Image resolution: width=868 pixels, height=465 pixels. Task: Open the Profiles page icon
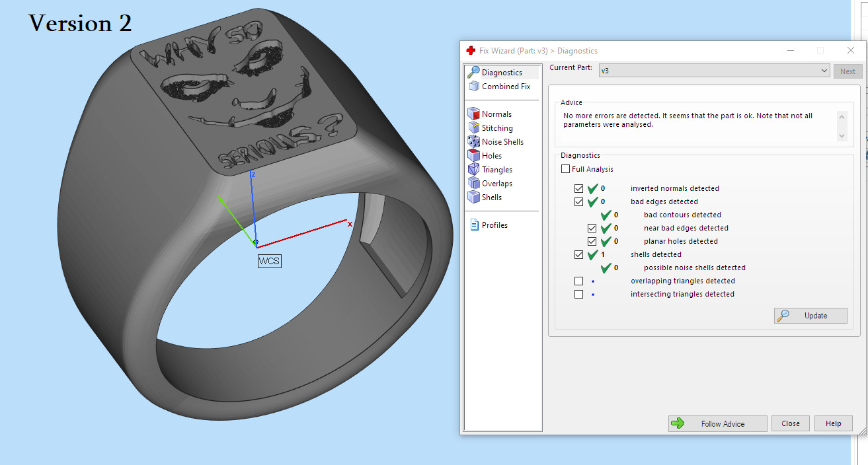pos(474,225)
